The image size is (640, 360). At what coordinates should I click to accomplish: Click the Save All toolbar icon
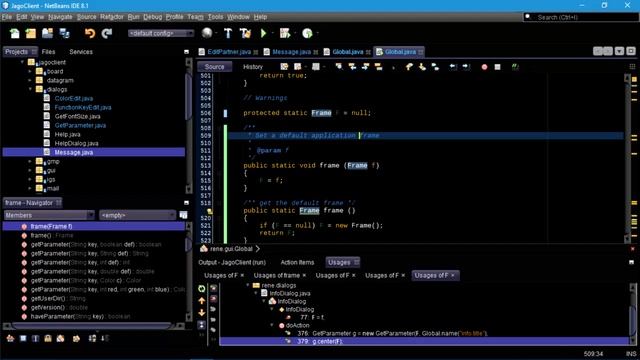64,33
